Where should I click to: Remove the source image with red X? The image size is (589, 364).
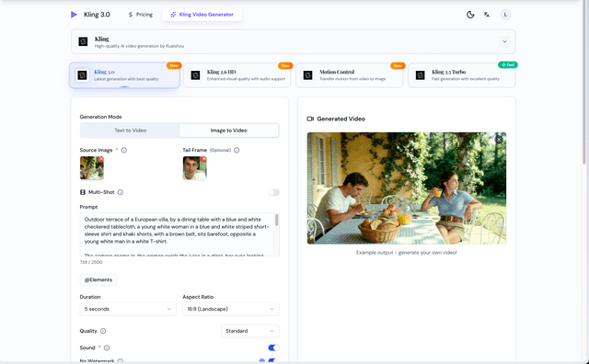100,159
